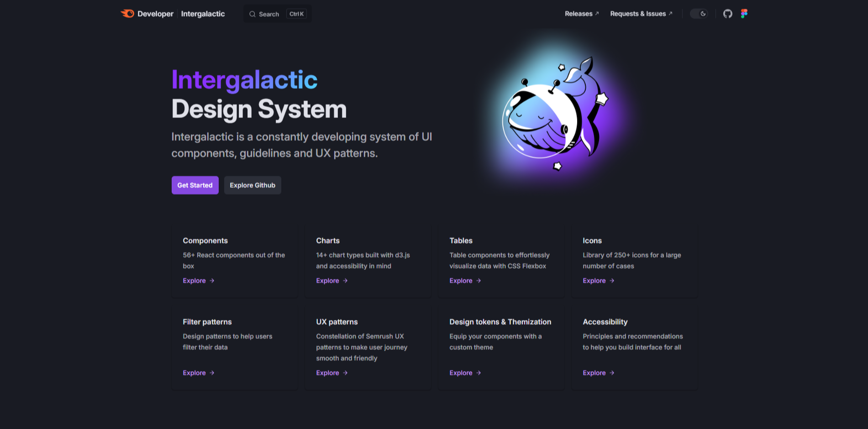This screenshot has width=868, height=429.
Task: Click the Ctrl K shortcut badge
Action: coord(296,14)
